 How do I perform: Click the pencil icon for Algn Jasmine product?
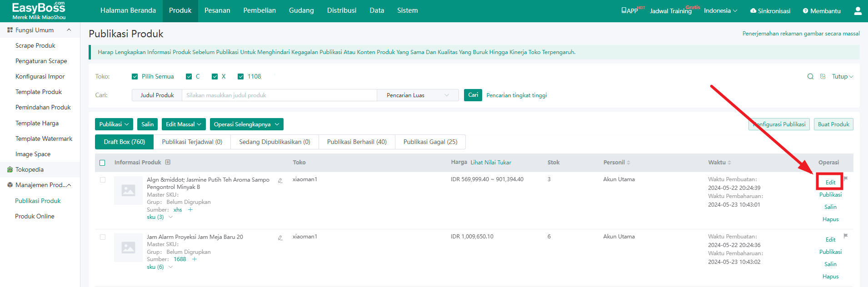tap(280, 180)
